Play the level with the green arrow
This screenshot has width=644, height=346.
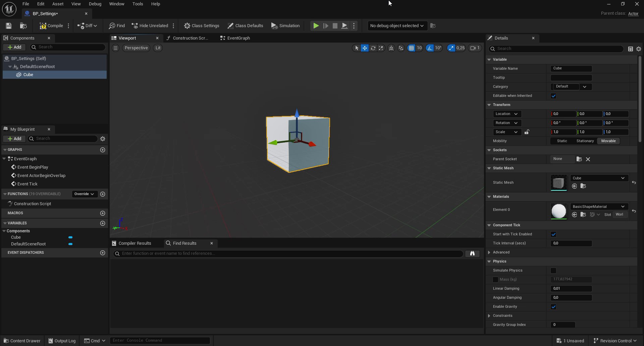[316, 26]
